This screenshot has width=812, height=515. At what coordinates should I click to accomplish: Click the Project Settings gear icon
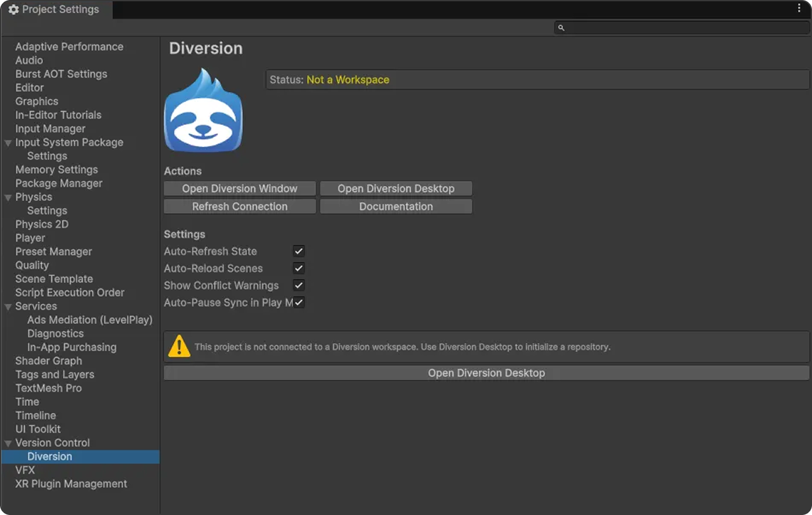(x=13, y=10)
